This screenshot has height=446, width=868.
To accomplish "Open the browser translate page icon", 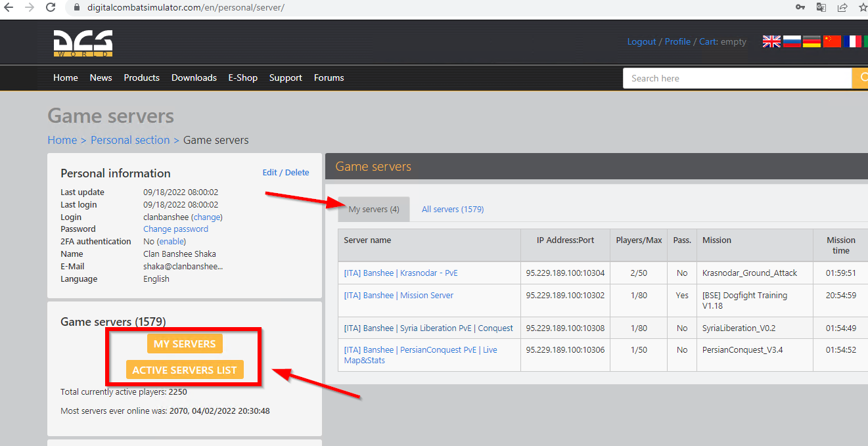I will click(x=821, y=8).
